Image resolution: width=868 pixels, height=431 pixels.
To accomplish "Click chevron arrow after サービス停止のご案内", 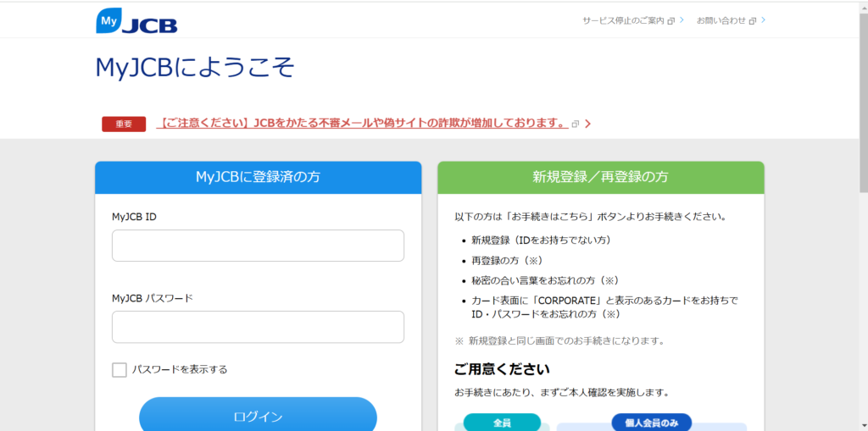I will (x=682, y=20).
